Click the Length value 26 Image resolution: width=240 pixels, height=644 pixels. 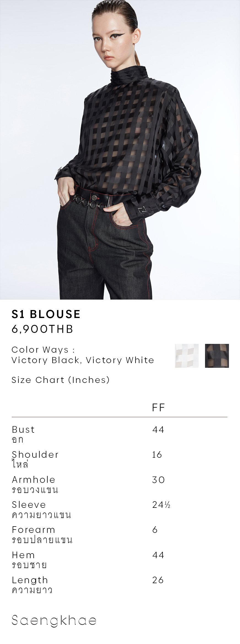pyautogui.click(x=158, y=580)
